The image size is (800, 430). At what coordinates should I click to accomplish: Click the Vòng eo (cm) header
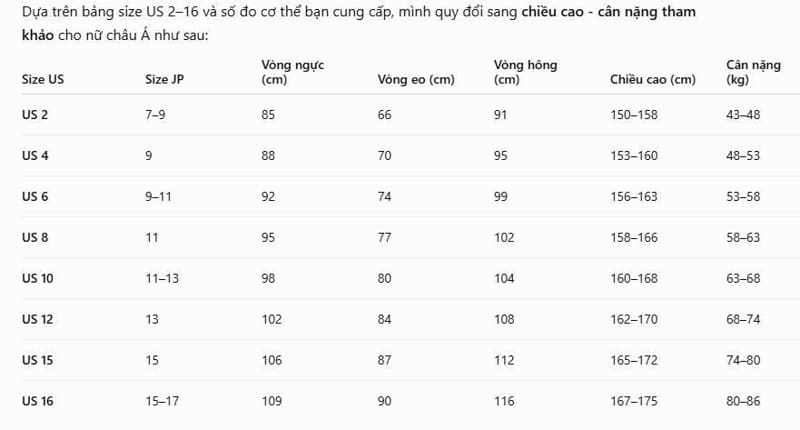point(416,80)
